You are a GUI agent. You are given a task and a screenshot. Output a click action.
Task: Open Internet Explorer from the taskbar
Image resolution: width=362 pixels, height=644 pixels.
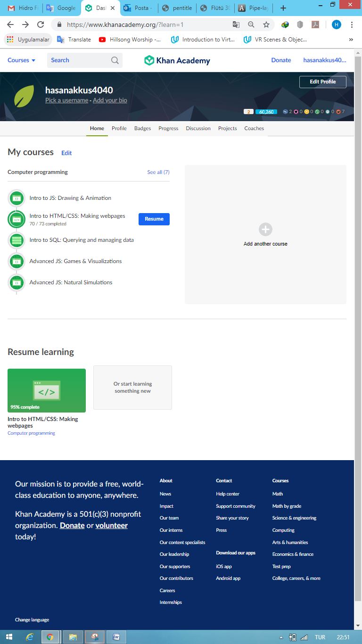pyautogui.click(x=30, y=637)
